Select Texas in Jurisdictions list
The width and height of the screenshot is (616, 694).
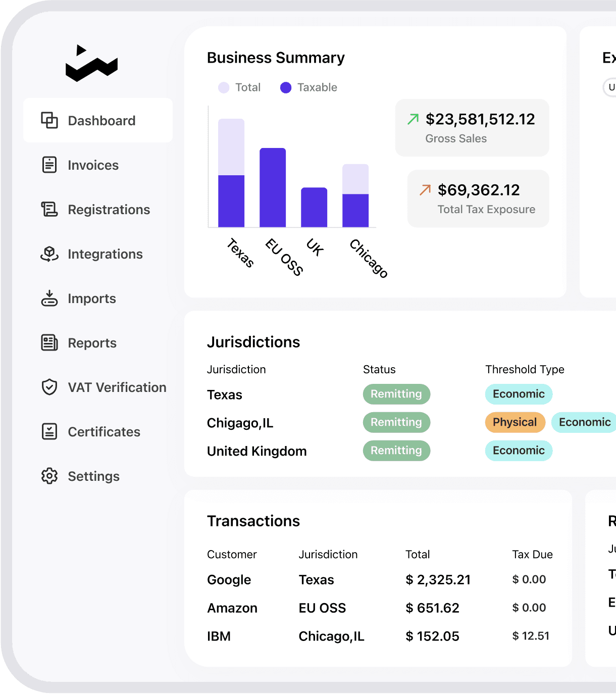[x=225, y=394]
